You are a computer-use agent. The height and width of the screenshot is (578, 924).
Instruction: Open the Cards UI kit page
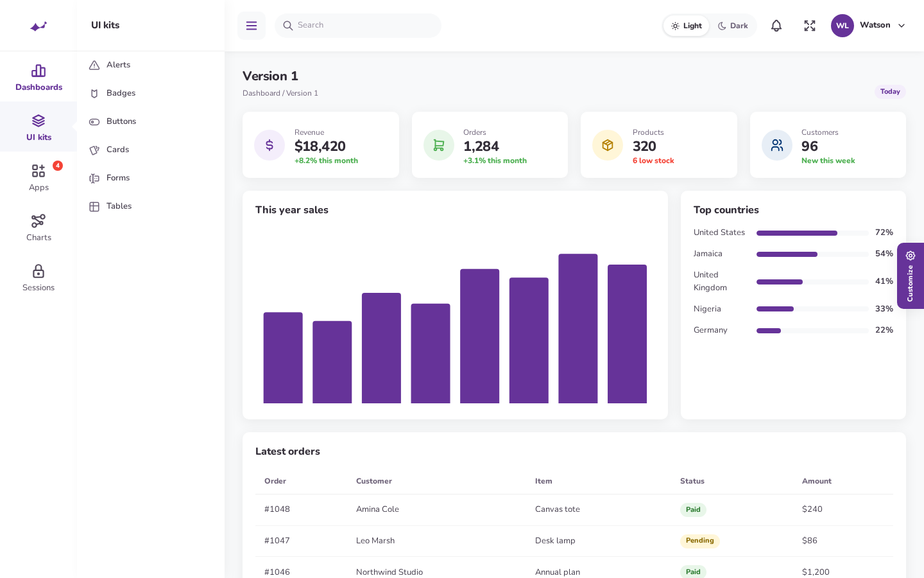pos(151,150)
